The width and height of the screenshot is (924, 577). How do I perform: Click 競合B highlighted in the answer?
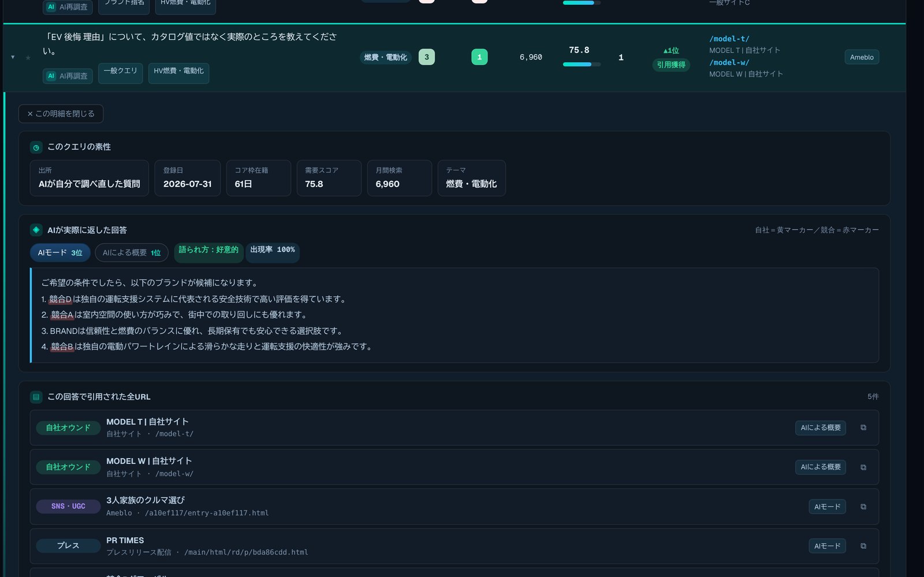[62, 347]
